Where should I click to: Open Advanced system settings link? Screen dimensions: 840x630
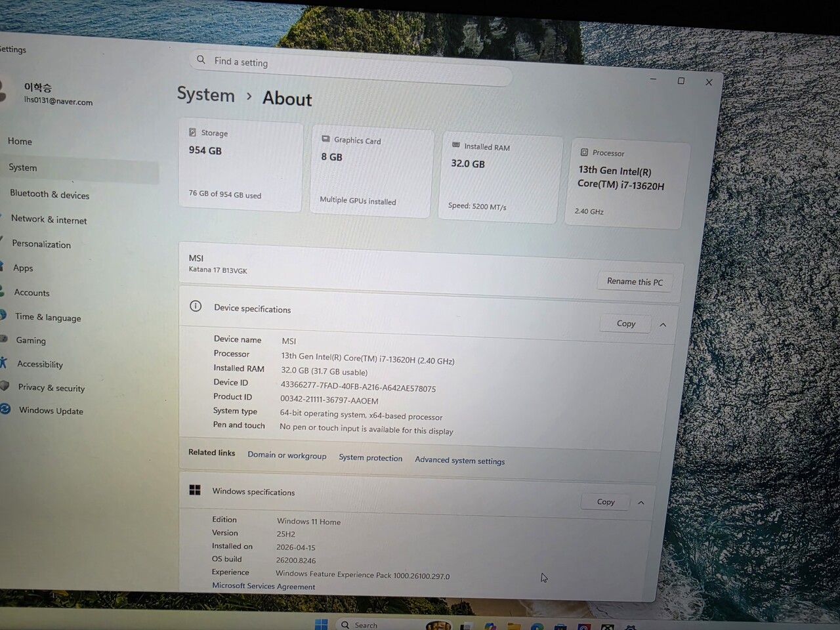click(459, 461)
